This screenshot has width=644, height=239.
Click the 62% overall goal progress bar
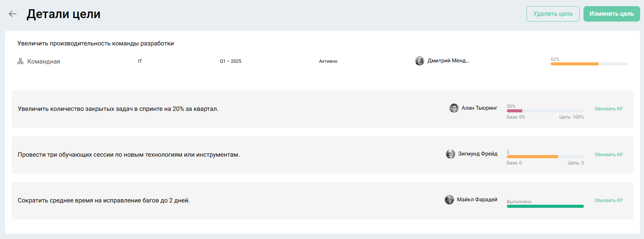(589, 64)
